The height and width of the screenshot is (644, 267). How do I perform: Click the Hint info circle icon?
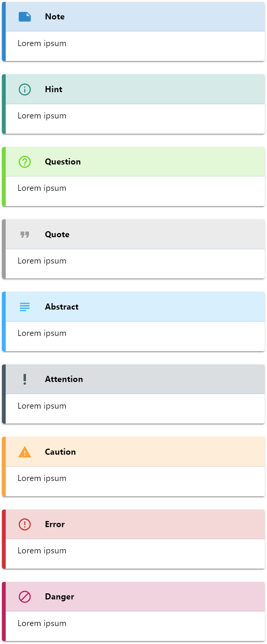pos(25,89)
